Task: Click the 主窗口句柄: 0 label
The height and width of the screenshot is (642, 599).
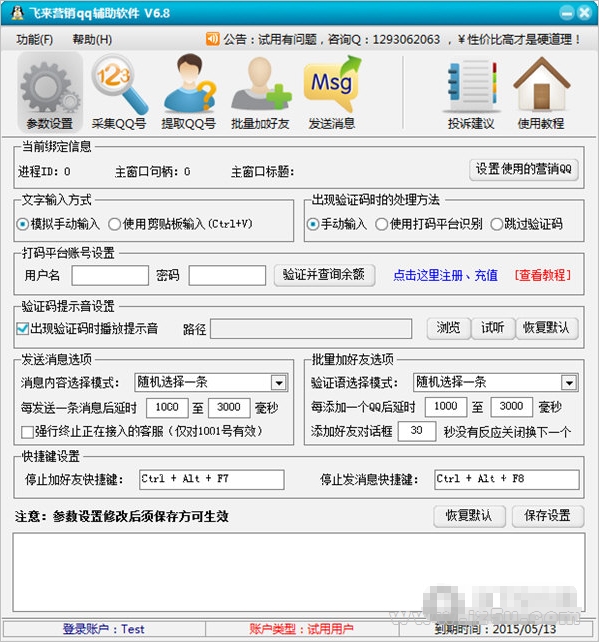Action: [x=153, y=172]
